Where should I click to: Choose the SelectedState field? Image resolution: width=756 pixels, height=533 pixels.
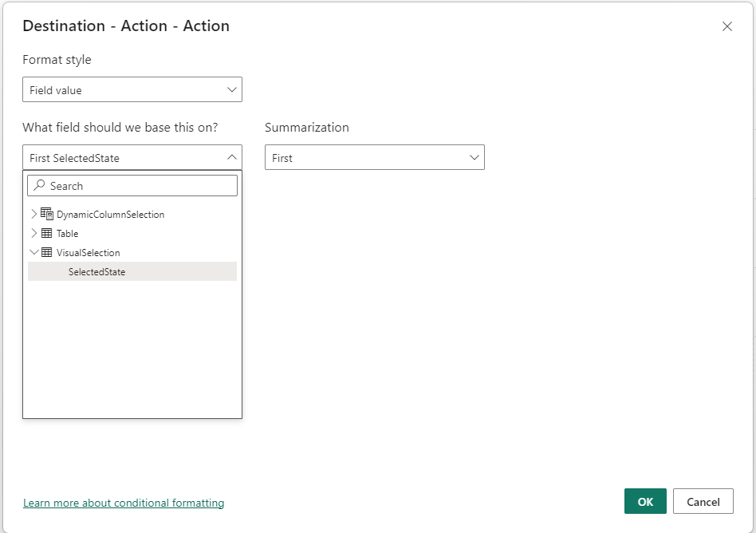tap(132, 271)
